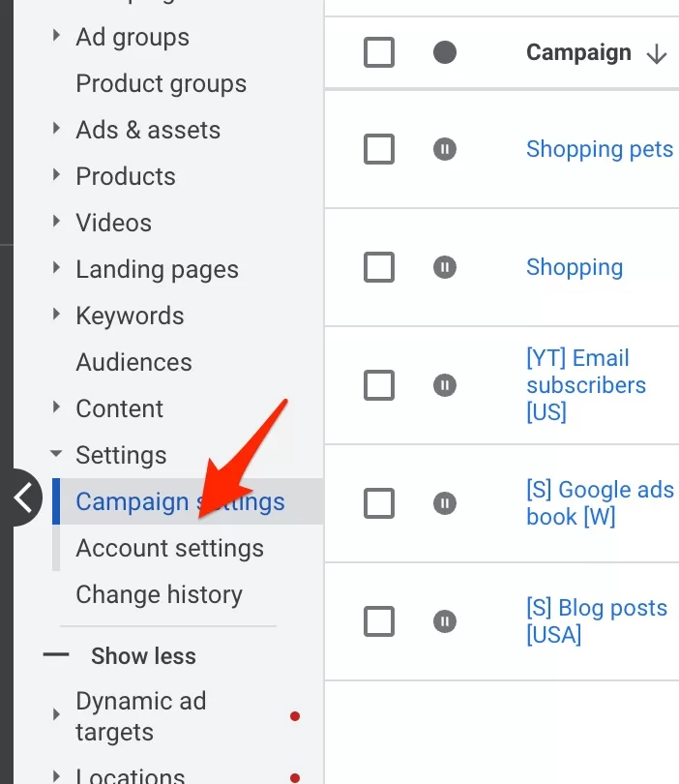
Task: Select Campaign settings menu item
Action: (188, 501)
